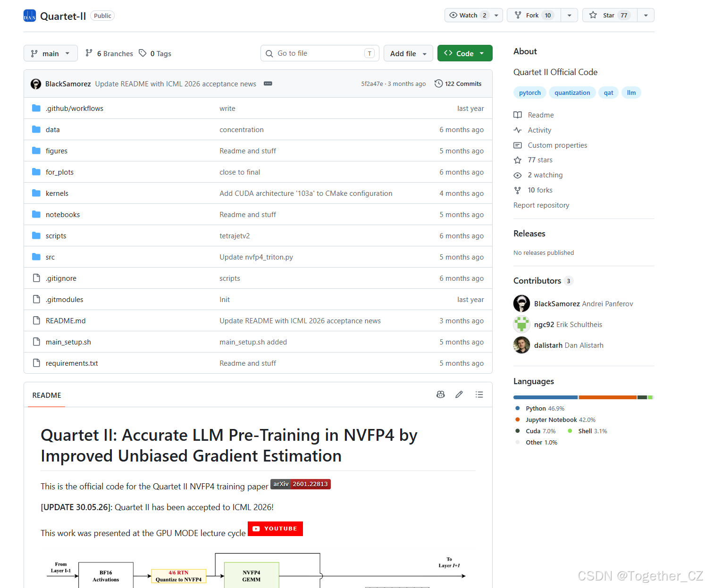Click the BlackSamorez commit author avatar
Viewport: 705px width, 588px height.
point(36,84)
